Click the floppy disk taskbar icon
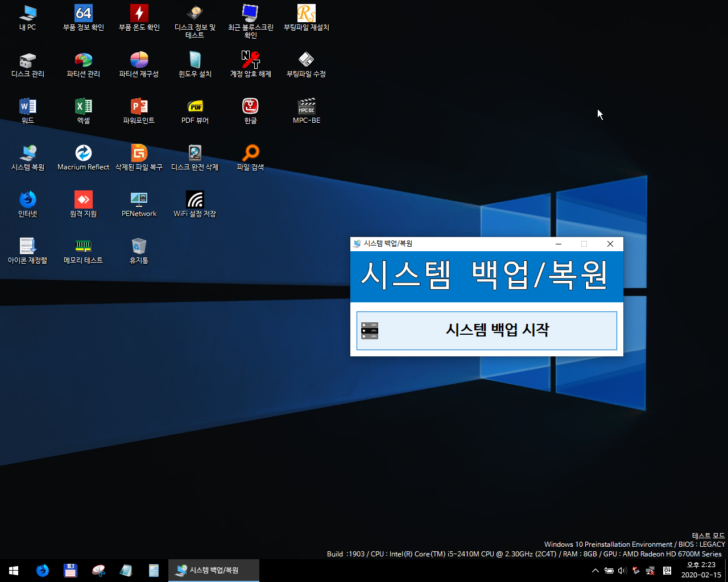The height and width of the screenshot is (582, 728). click(x=71, y=571)
